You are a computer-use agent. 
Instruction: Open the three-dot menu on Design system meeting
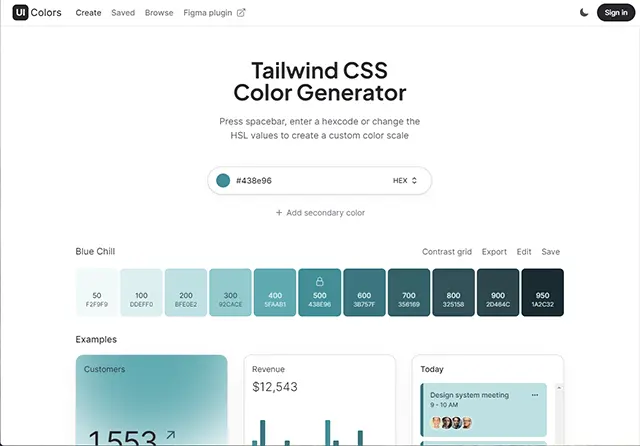535,395
